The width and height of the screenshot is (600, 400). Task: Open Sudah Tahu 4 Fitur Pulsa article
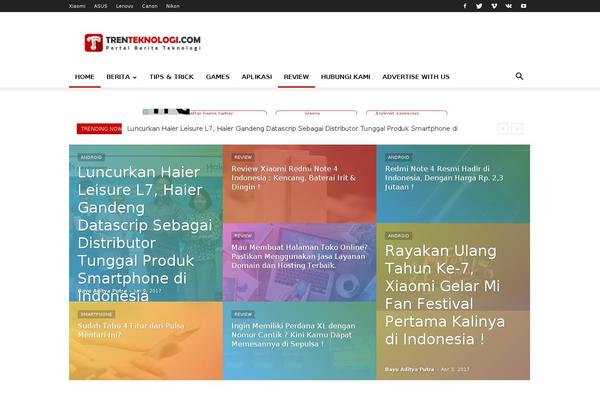tap(131, 330)
